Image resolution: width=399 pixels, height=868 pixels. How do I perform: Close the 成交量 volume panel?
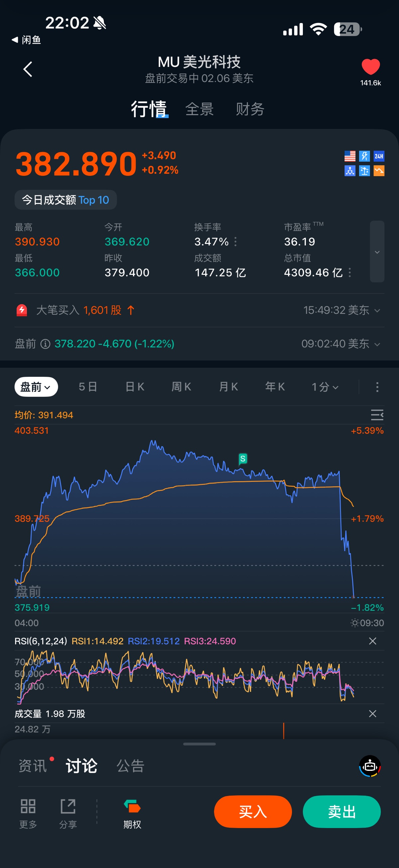click(x=372, y=713)
